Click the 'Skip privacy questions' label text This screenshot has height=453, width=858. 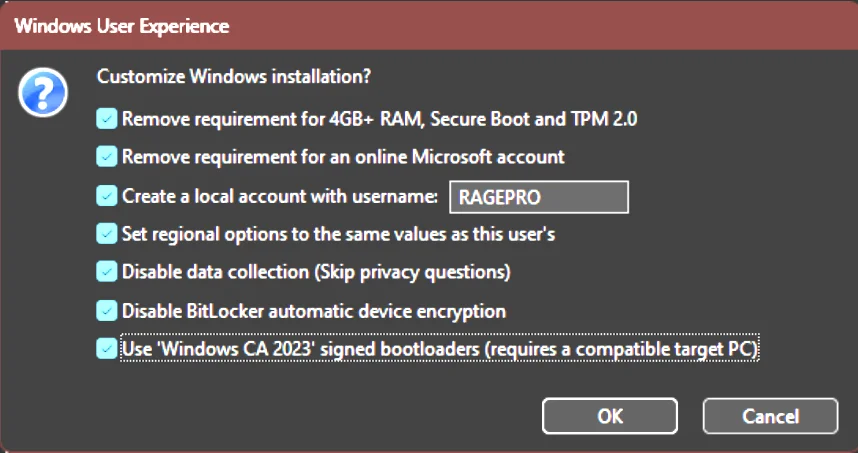tap(413, 272)
